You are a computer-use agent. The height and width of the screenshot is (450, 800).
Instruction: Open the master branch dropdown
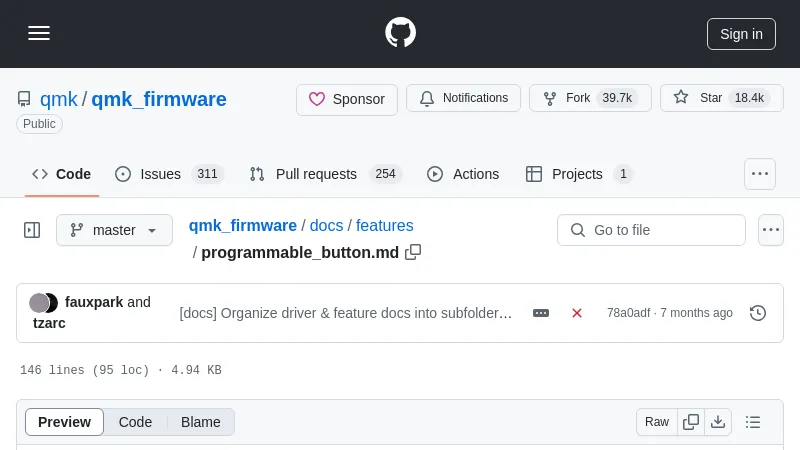pyautogui.click(x=114, y=230)
